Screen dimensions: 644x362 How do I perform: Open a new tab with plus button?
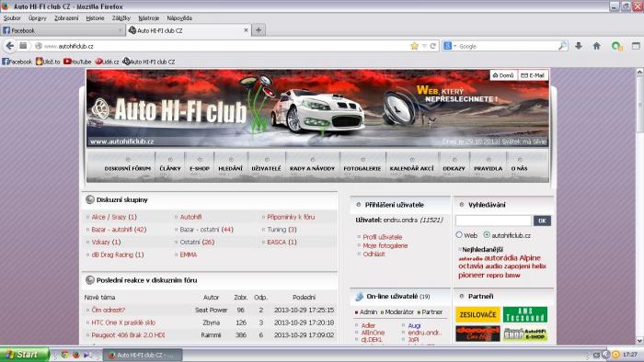pos(259,30)
